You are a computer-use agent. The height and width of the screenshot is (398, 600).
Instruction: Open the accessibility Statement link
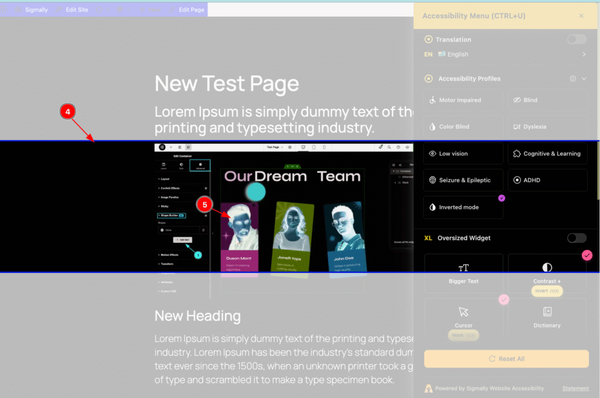576,388
